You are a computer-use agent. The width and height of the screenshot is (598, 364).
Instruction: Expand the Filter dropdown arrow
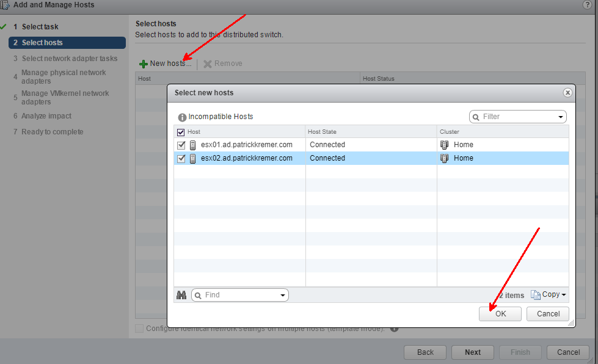[x=561, y=117]
